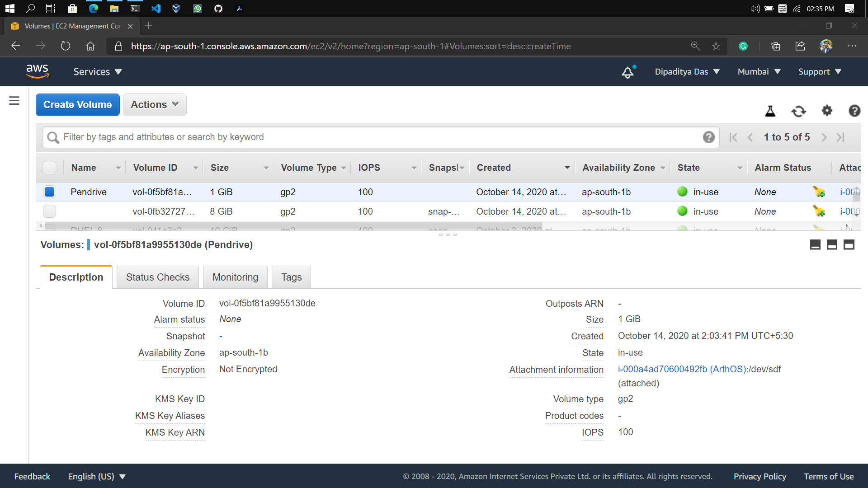Click the experiments flask icon

(770, 111)
